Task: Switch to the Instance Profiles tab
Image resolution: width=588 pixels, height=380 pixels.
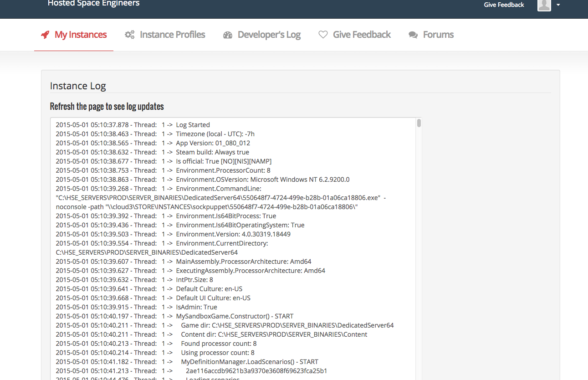Action: pyautogui.click(x=165, y=35)
